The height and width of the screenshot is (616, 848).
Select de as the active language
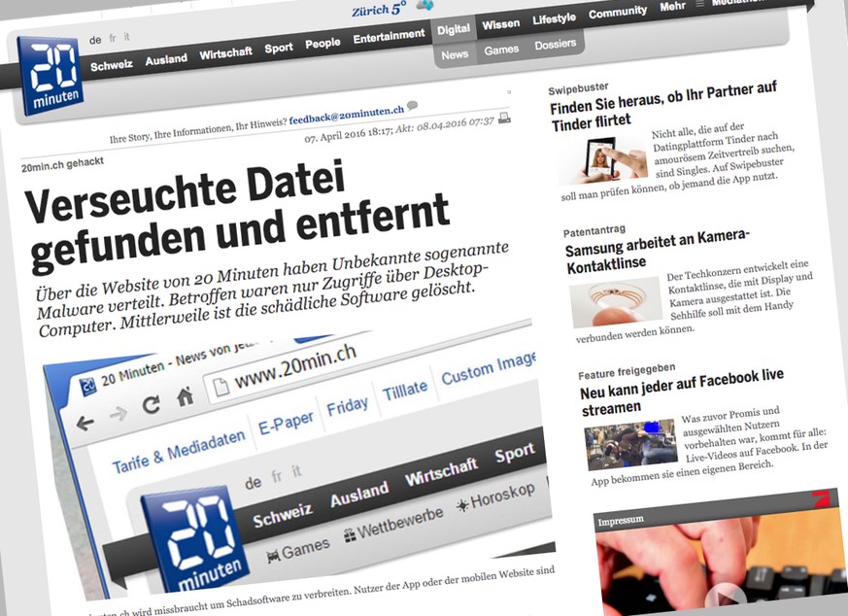95,41
